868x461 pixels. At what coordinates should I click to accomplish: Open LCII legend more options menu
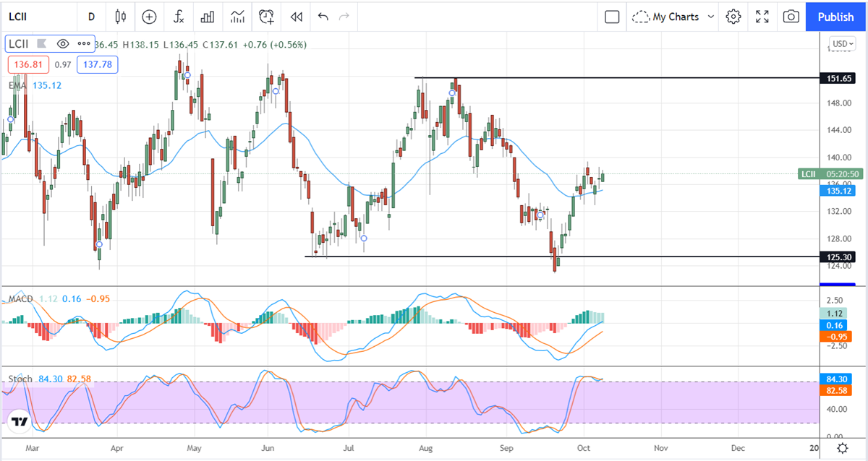click(84, 43)
